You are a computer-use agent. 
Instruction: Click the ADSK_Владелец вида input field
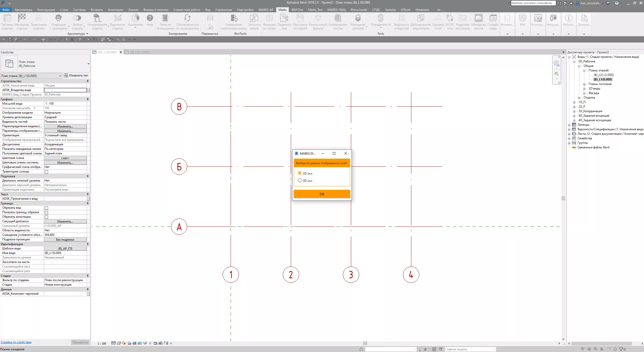[x=65, y=90]
